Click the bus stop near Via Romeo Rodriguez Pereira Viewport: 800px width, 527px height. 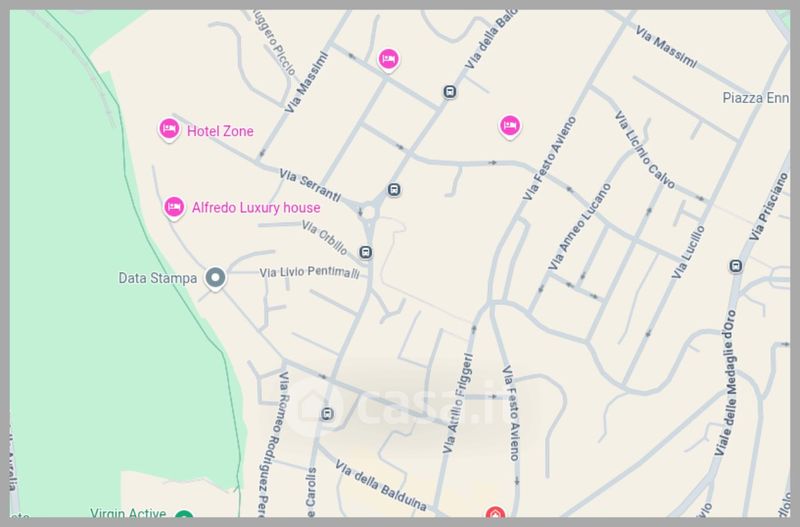click(x=328, y=414)
